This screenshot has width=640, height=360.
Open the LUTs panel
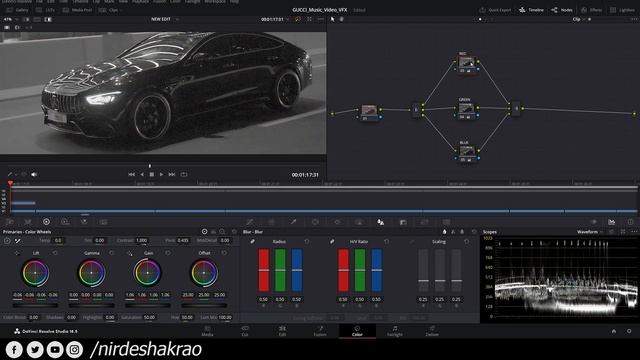(x=45, y=10)
